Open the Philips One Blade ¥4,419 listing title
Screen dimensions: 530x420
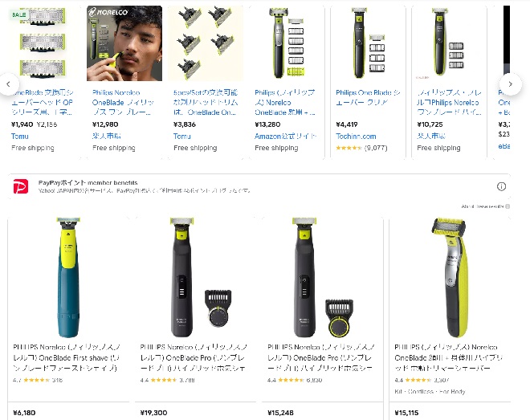(x=368, y=97)
